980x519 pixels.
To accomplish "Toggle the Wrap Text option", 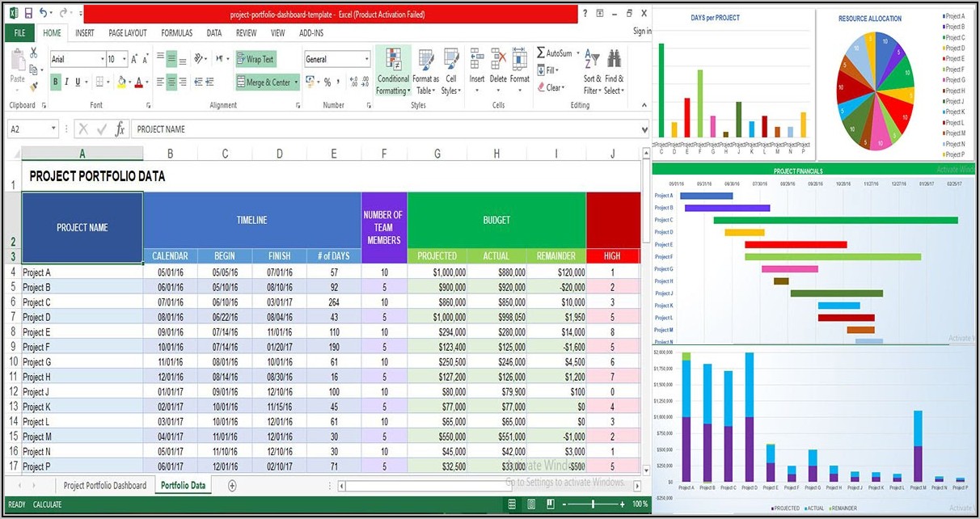I will (x=256, y=59).
